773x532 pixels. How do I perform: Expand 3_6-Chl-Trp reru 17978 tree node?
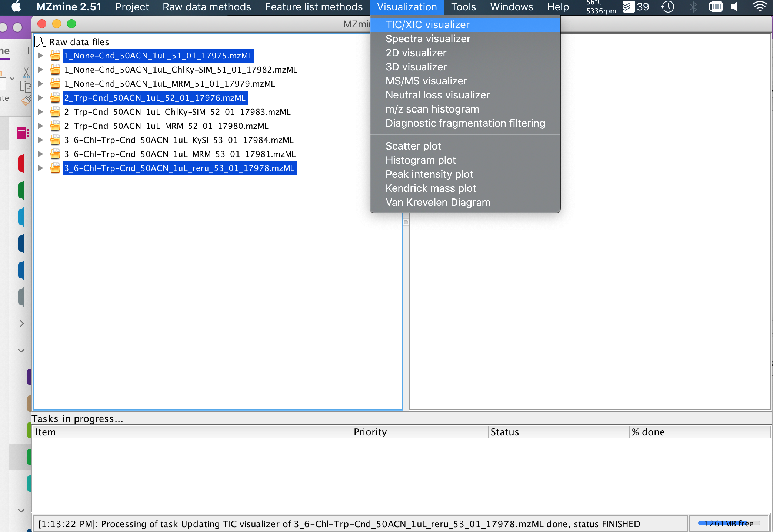[40, 168]
